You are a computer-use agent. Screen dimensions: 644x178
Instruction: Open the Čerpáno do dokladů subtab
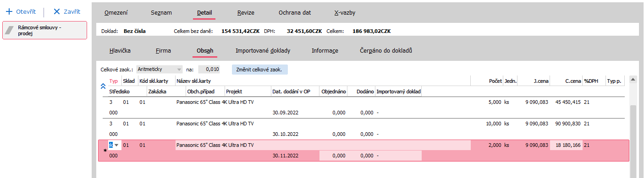point(386,51)
